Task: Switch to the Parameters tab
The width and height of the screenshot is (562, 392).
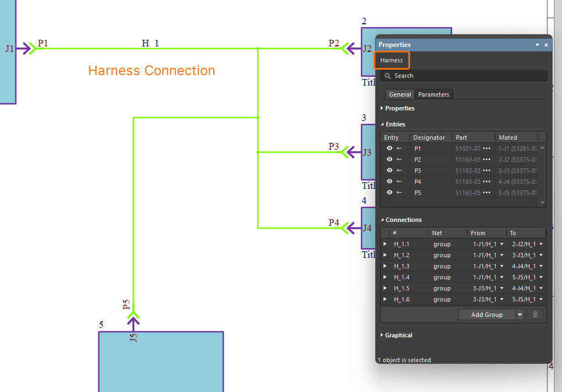Action: [x=433, y=94]
